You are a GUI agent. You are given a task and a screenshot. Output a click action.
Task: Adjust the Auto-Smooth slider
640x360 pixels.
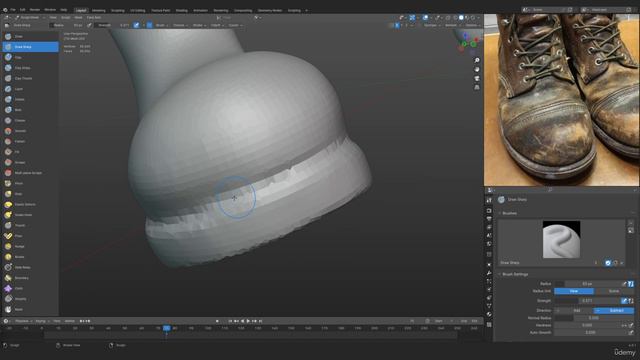590,333
